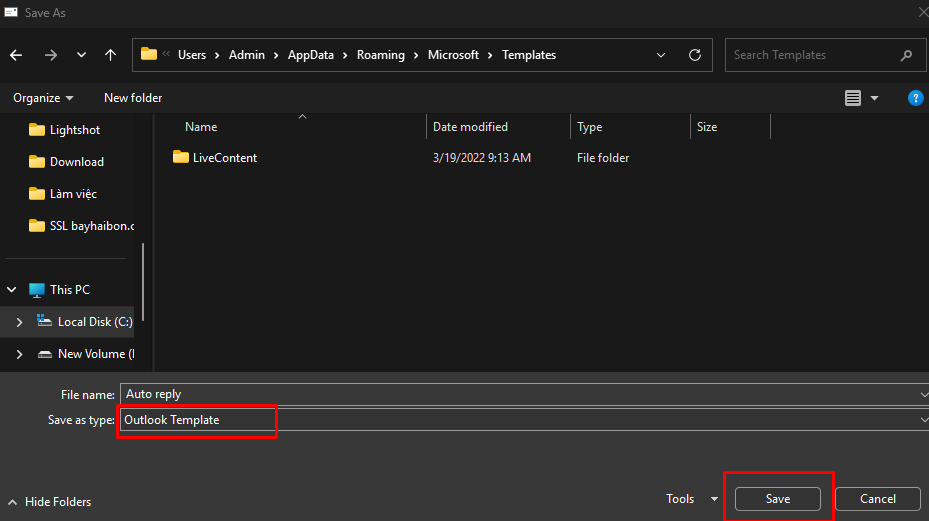Focus the Search Templates field
The height and width of the screenshot is (521, 929).
[824, 55]
